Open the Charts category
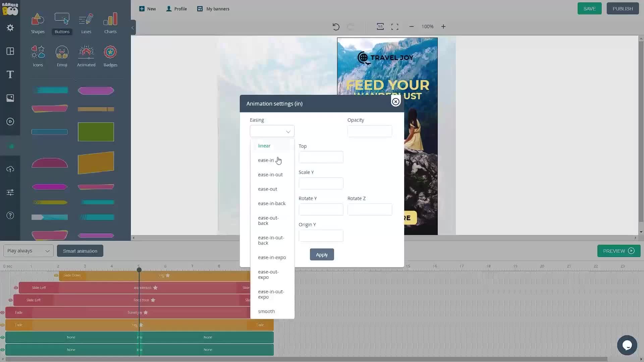 (x=110, y=23)
